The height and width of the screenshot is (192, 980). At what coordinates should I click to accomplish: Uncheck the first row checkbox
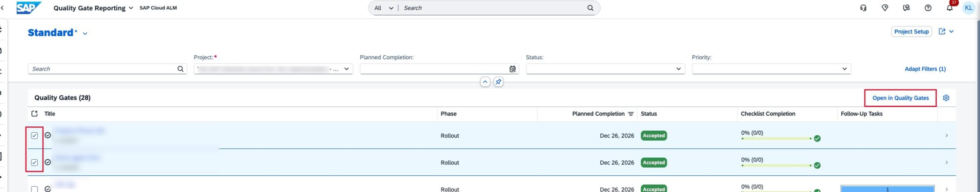pyautogui.click(x=34, y=136)
